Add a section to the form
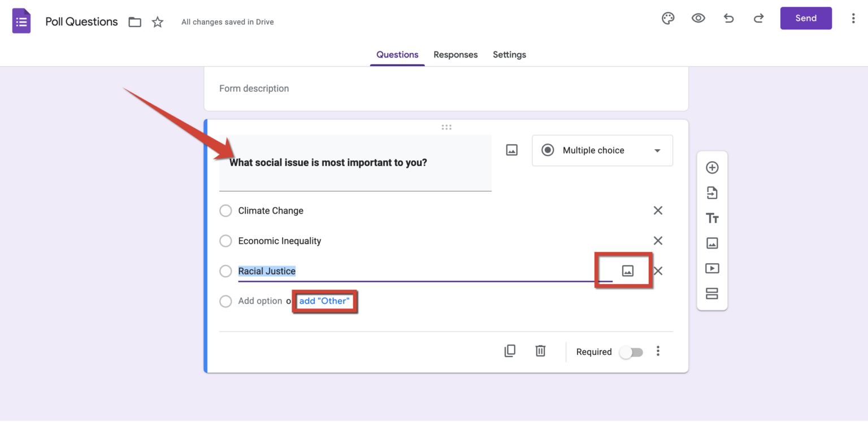This screenshot has width=868, height=422. pos(712,294)
